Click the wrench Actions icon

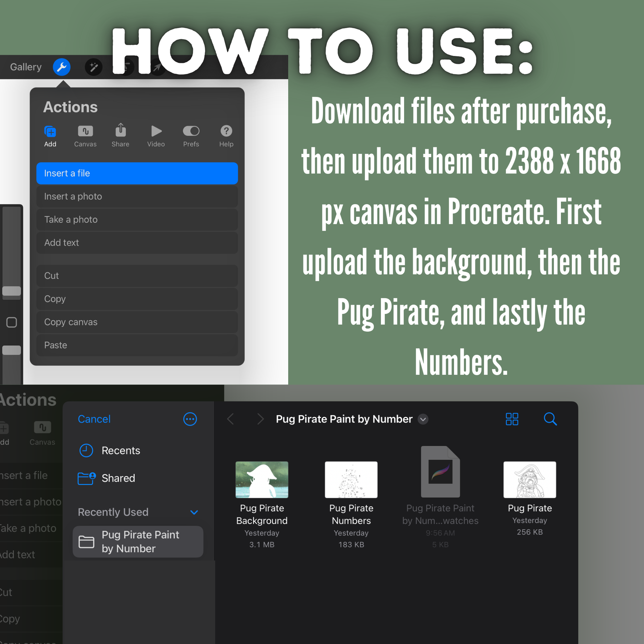[x=62, y=67]
